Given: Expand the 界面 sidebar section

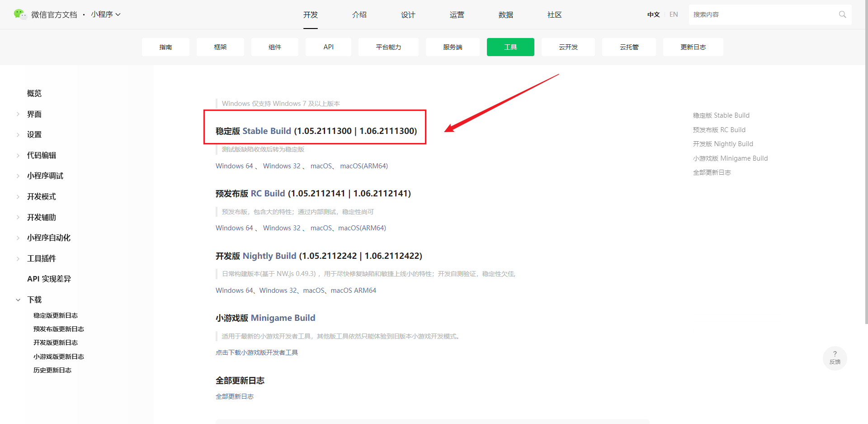Looking at the screenshot, I should point(34,114).
